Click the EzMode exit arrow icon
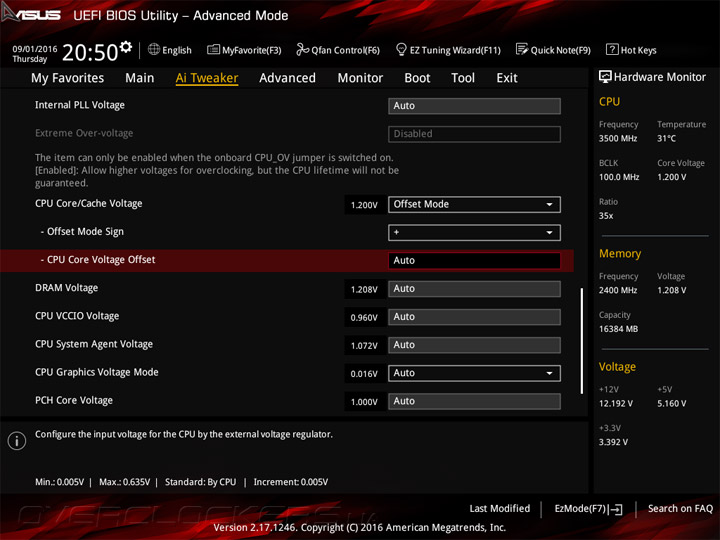The image size is (720, 540). (616, 509)
